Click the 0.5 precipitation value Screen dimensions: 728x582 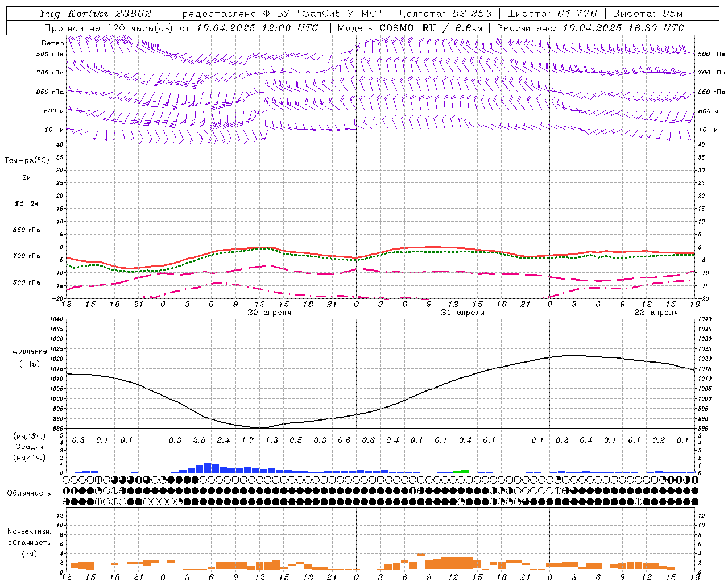(x=296, y=440)
